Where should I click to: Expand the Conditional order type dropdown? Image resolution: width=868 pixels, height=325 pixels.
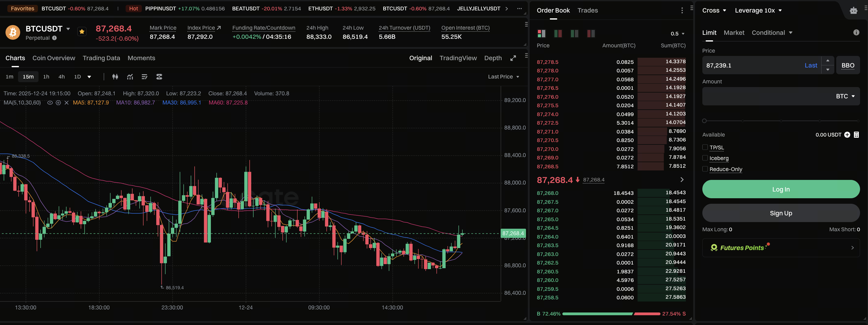(x=772, y=33)
